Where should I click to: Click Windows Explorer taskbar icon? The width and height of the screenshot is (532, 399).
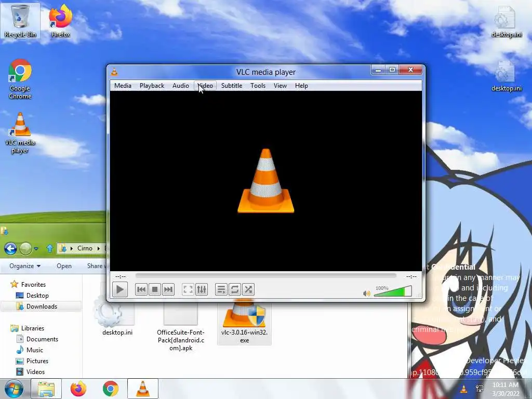coord(46,389)
